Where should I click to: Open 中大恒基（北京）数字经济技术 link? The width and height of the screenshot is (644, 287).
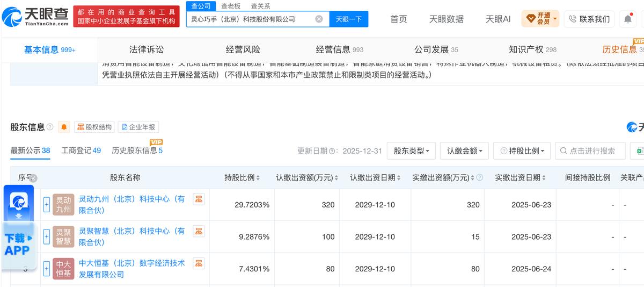click(132, 269)
